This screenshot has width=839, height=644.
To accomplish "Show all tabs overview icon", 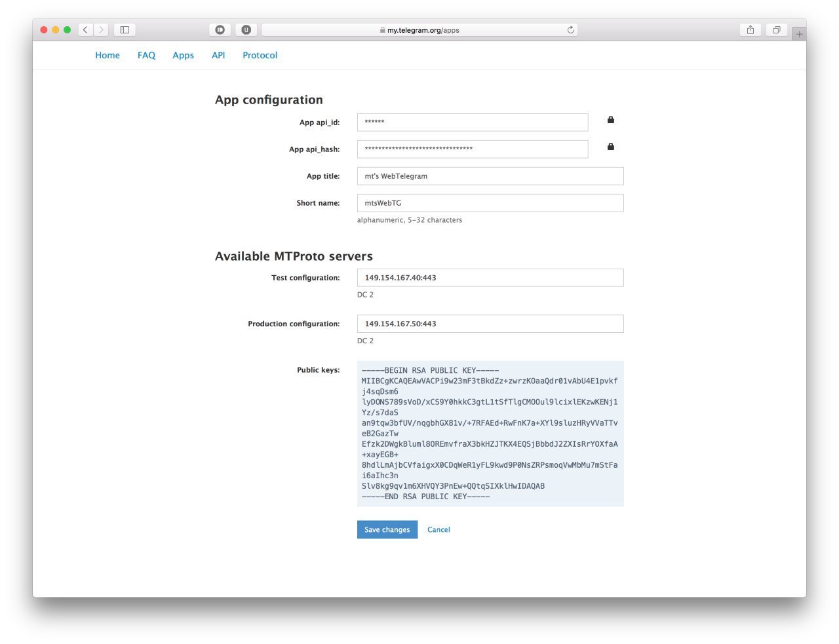I will (776, 30).
